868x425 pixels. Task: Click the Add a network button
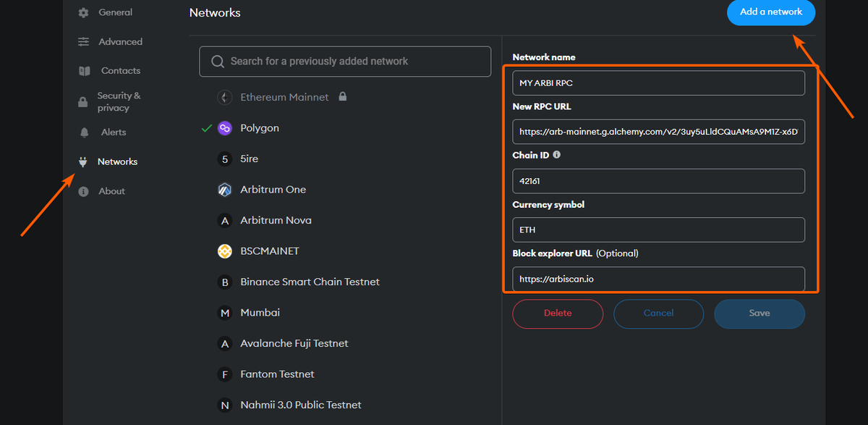[x=771, y=12]
